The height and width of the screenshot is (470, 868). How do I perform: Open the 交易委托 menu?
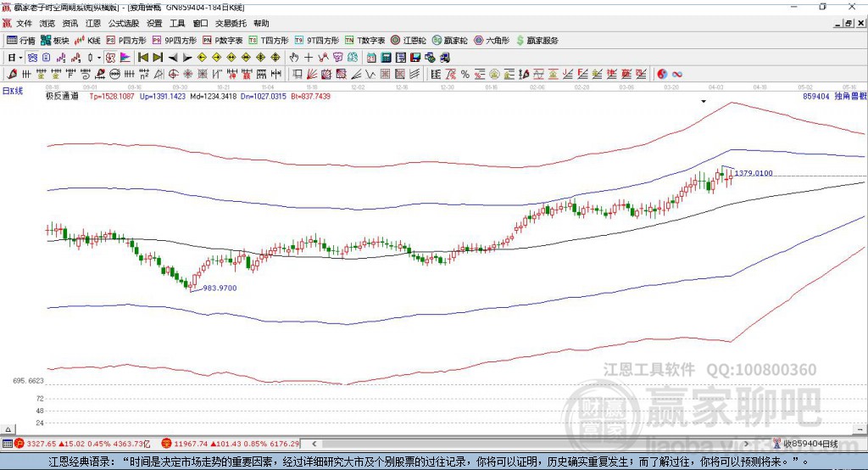point(231,23)
